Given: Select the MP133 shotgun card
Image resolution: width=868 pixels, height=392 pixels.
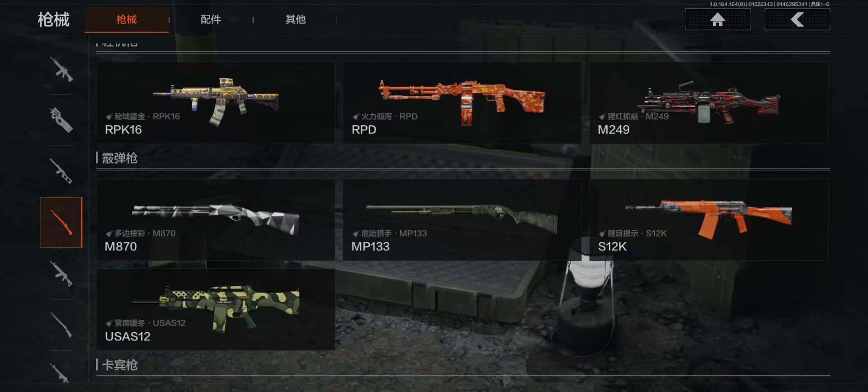Looking at the screenshot, I should point(462,220).
